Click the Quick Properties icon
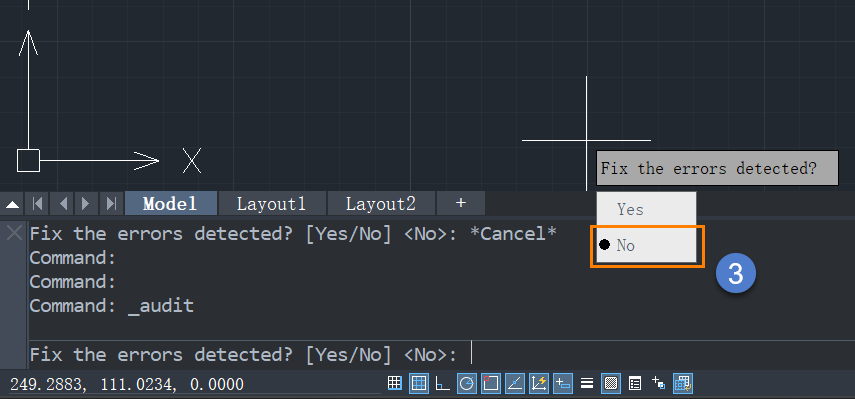Screen dimensions: 855x399 point(635,384)
